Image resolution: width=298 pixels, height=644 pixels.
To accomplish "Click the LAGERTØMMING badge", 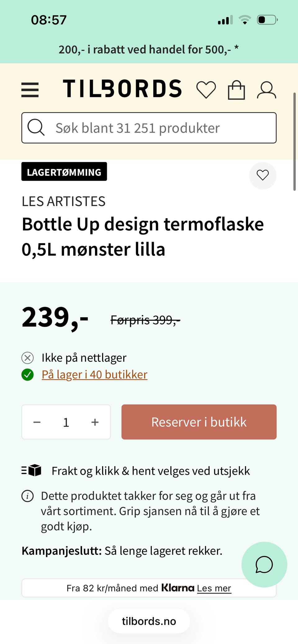I will point(64,172).
